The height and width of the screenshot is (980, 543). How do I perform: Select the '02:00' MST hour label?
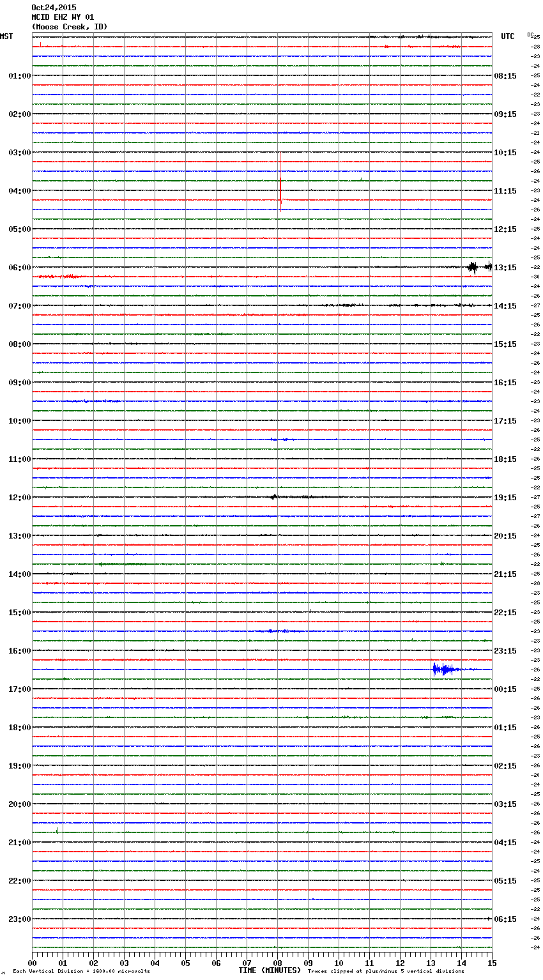pos(20,114)
